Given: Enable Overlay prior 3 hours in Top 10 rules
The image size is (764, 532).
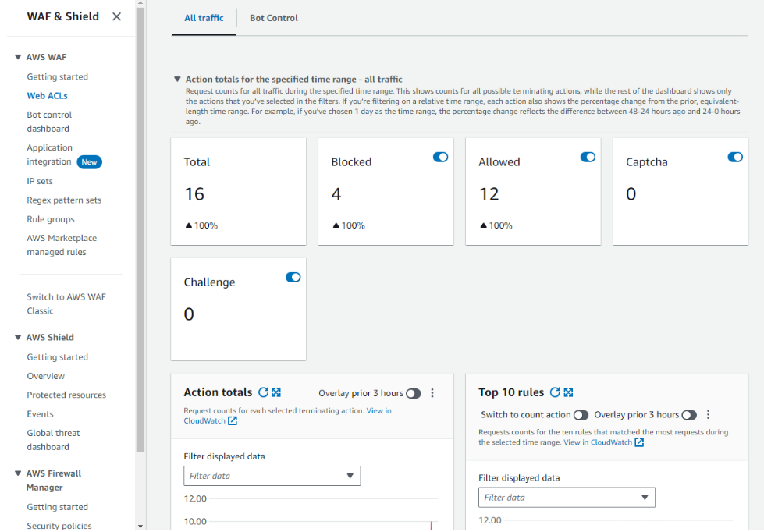Looking at the screenshot, I should (689, 415).
